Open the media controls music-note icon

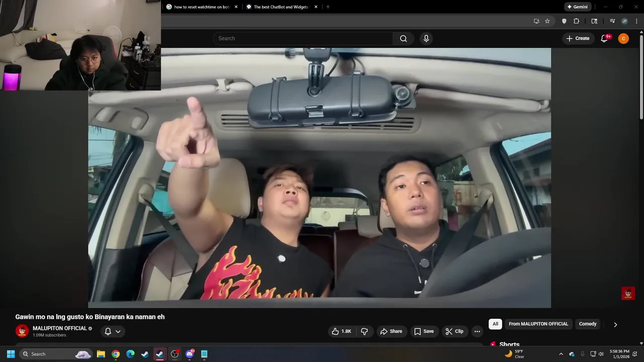(x=612, y=21)
